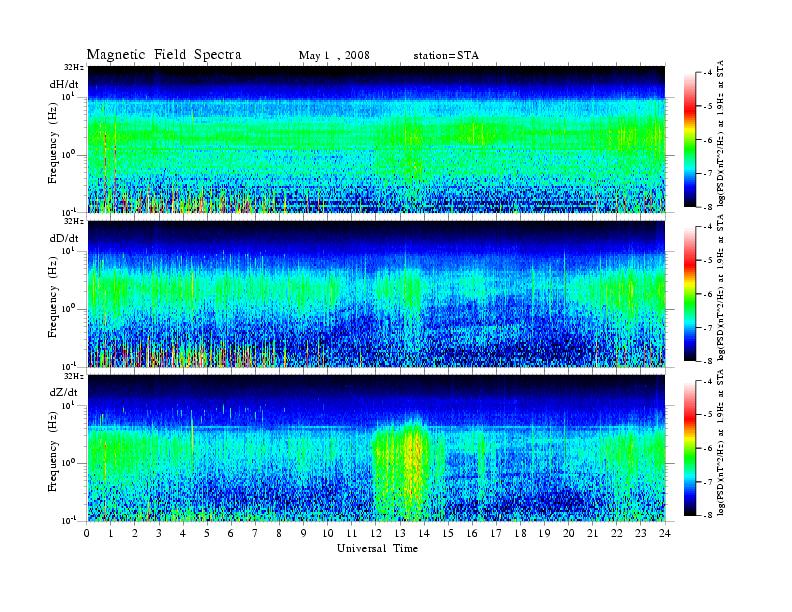
Task: Click the -5 tick on dD/dt color bar
Action: [708, 261]
